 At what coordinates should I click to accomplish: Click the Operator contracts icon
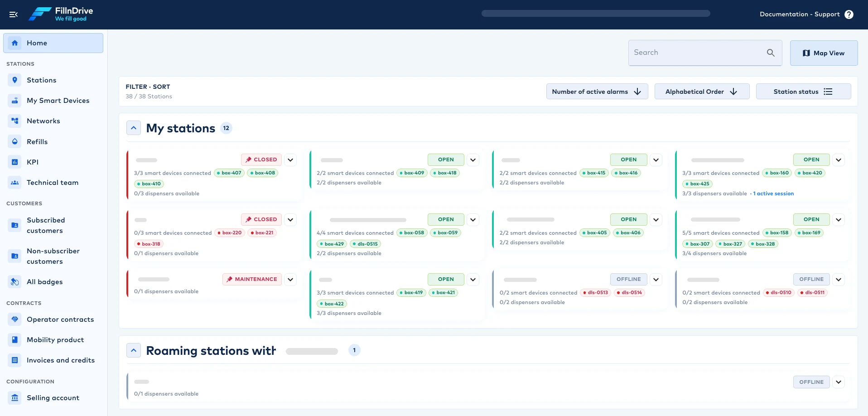coord(15,319)
